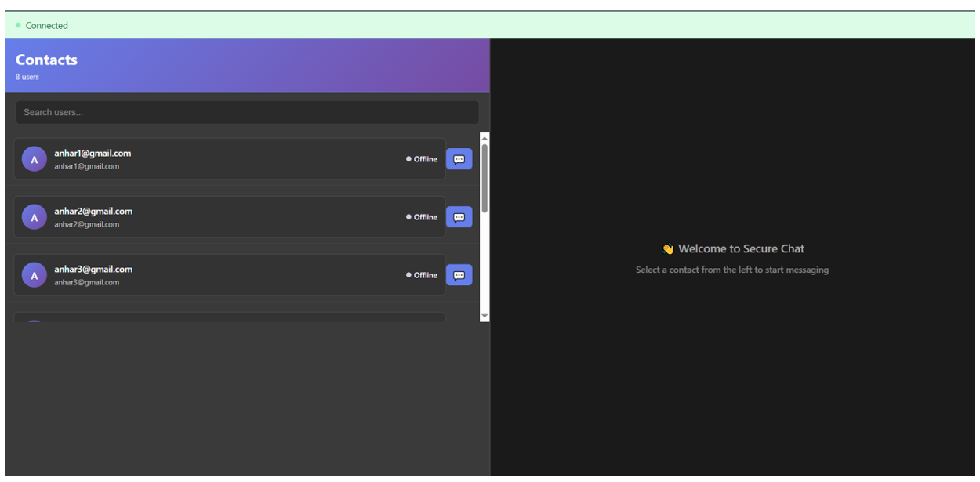Screen dimensions: 980x482
Task: Select the avatar circle for anhar2@gmail.com
Action: 34,217
